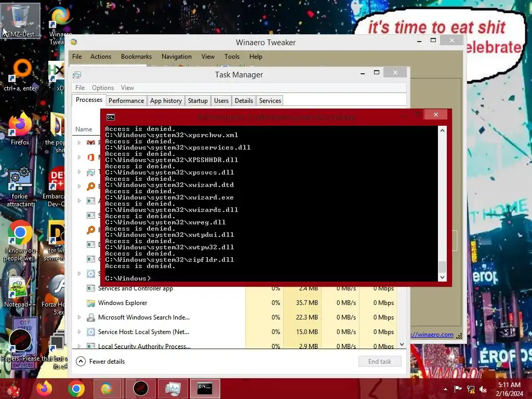The image size is (532, 399).
Task: Open the Task Manager File menu
Action: (x=80, y=88)
